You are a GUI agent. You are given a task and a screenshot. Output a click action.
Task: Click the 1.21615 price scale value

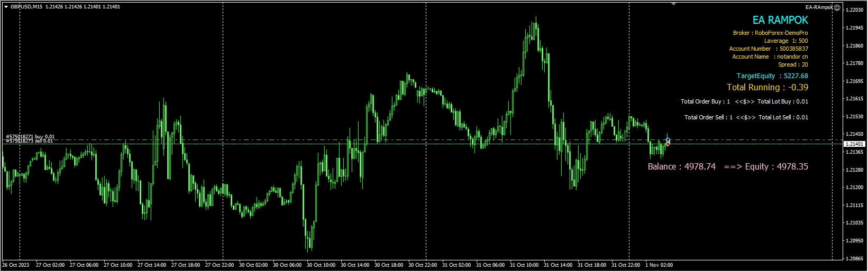(x=854, y=99)
